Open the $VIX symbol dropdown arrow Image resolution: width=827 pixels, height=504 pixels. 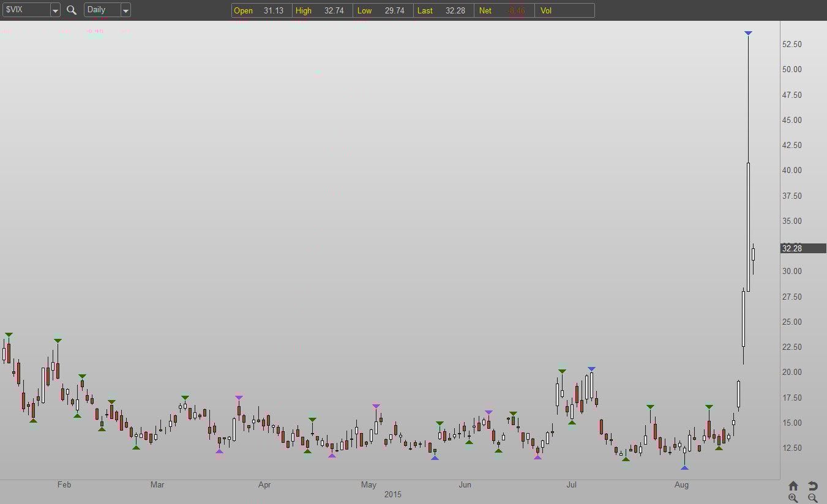(55, 10)
